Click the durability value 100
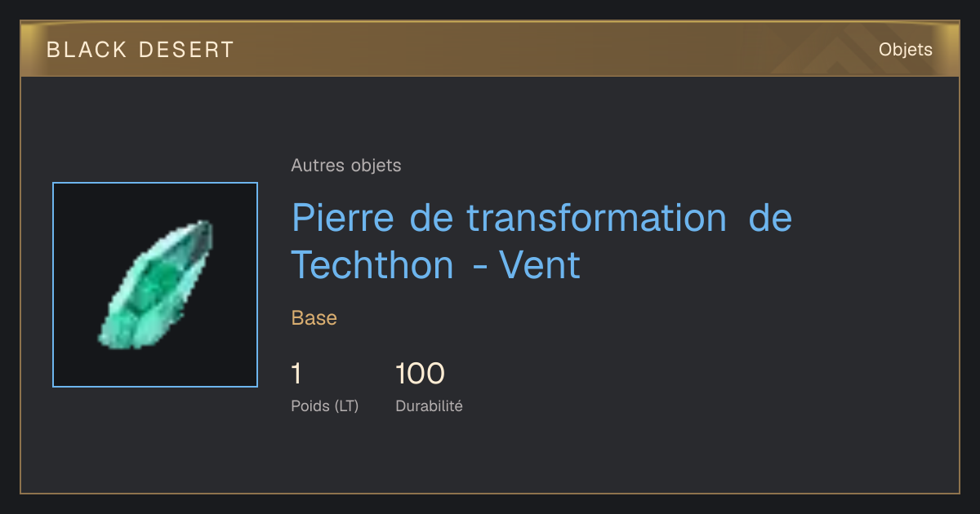 pyautogui.click(x=420, y=374)
